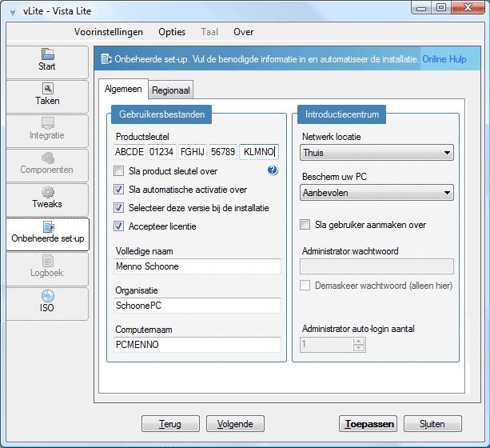Go to the ISO section
Viewport: 490px width, 448px height.
point(47,304)
